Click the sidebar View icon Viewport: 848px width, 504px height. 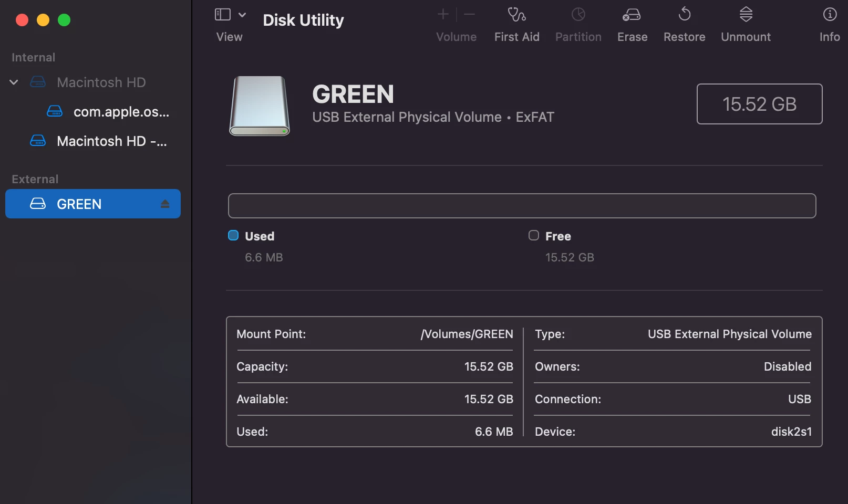(x=223, y=15)
